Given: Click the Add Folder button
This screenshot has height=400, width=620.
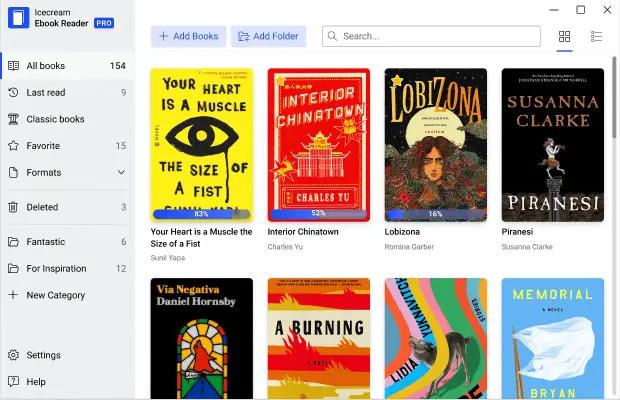Looking at the screenshot, I should (x=268, y=36).
